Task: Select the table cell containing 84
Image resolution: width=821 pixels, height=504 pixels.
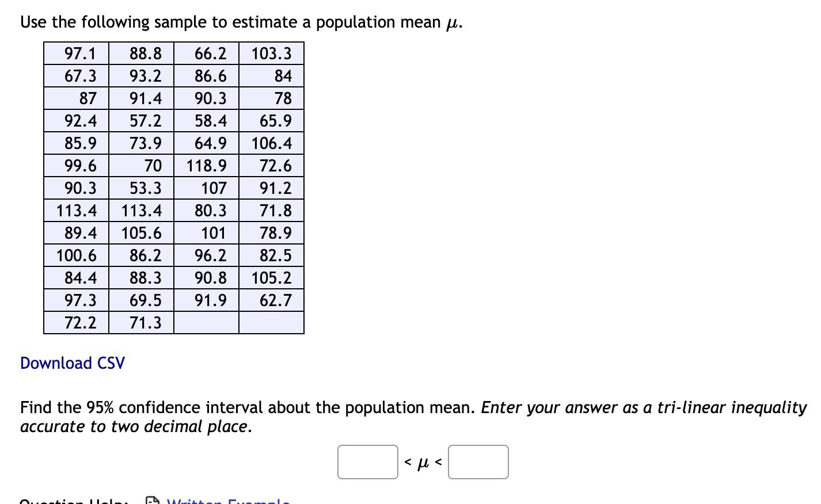Action: [271, 75]
